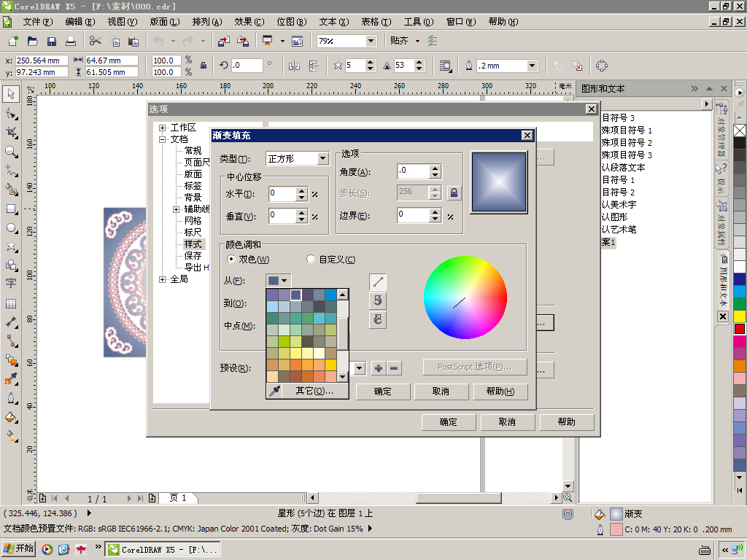This screenshot has width=747, height=560.
Task: Click 取消 in the 选项 dialog
Action: point(508,422)
